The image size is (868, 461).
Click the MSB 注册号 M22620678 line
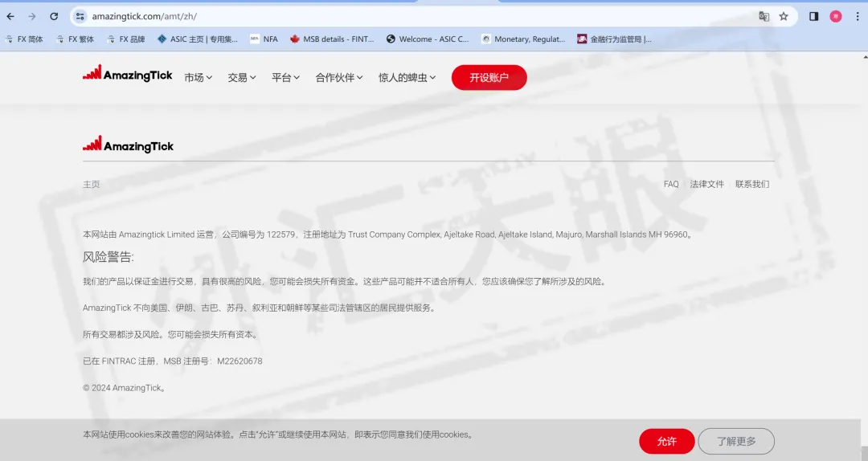click(173, 361)
